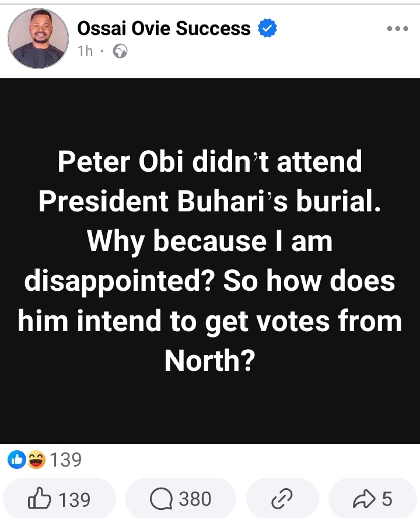Click the "President Buhari's burial." text line
The height and width of the screenshot is (518, 420).
pos(209,201)
